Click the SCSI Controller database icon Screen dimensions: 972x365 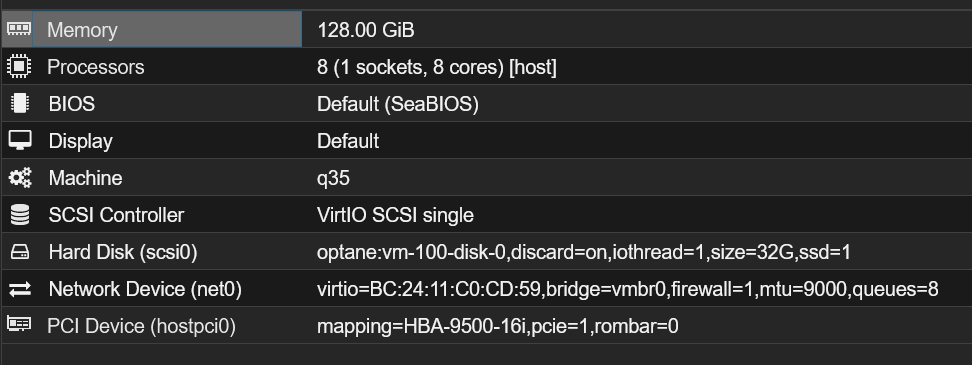point(19,215)
